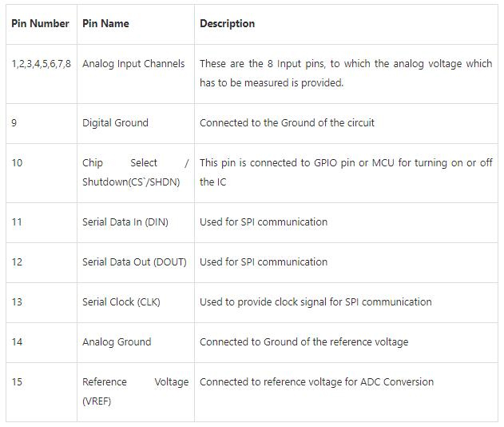Click the "Analog Ground" pin name

(x=117, y=341)
